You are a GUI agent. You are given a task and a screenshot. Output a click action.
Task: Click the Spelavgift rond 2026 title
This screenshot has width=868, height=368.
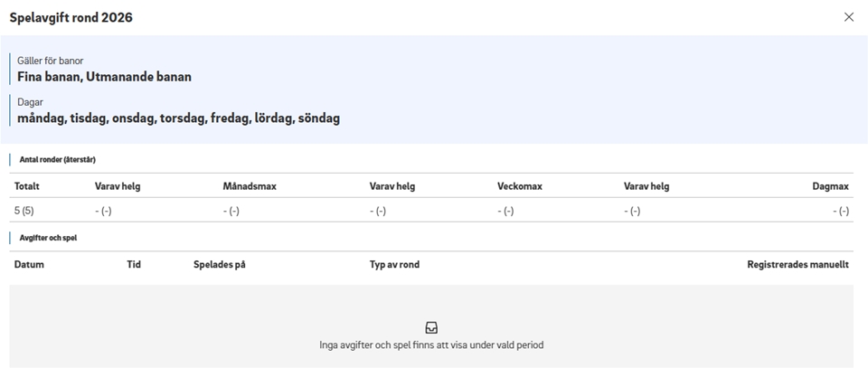[71, 17]
